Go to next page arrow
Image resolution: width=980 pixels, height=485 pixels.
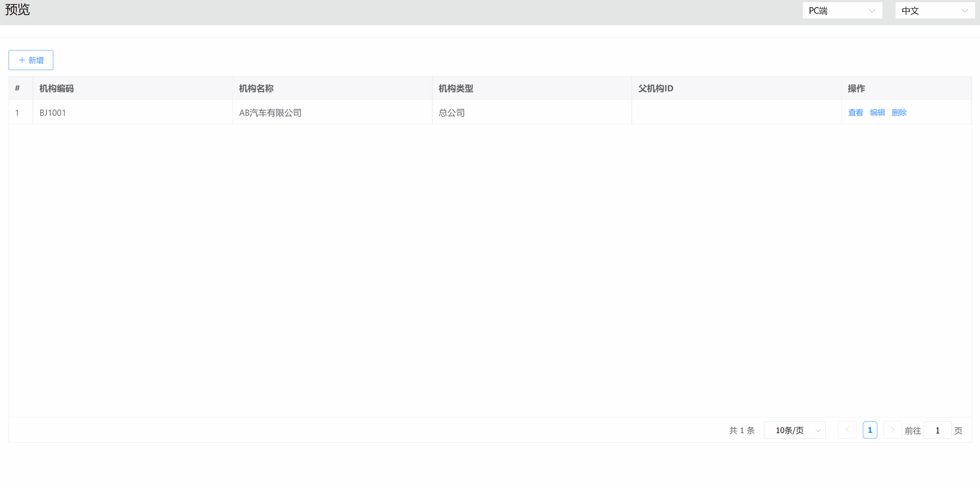pyautogui.click(x=892, y=430)
